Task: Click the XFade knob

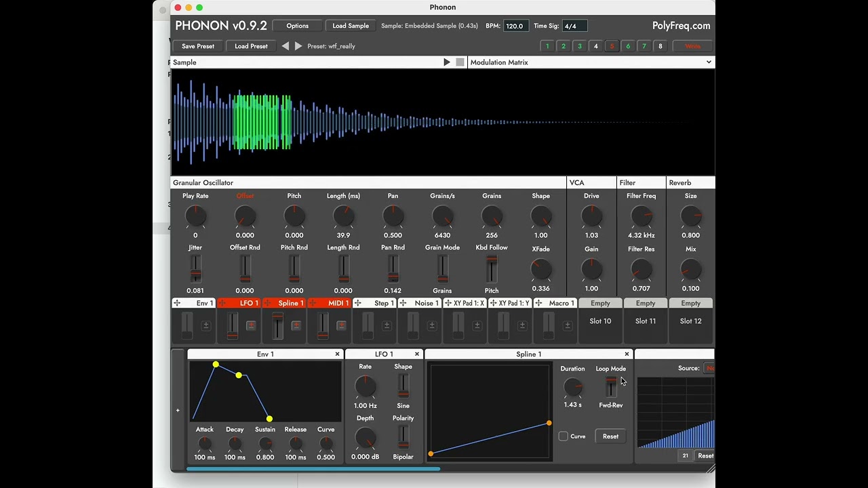Action: pyautogui.click(x=540, y=270)
